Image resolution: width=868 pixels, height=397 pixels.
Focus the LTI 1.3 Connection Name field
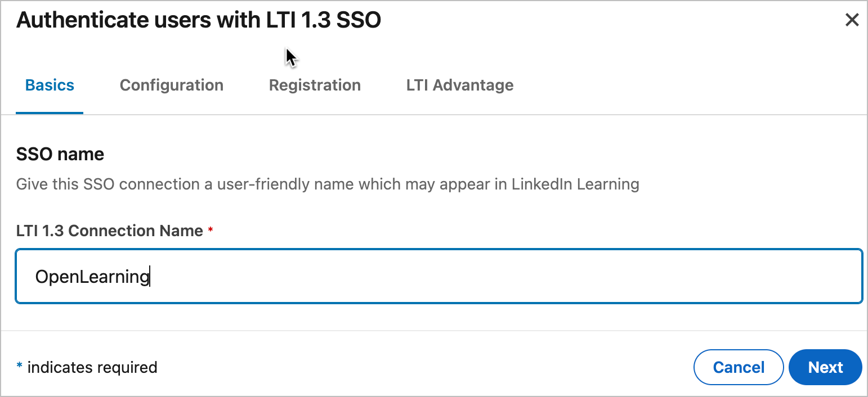pos(439,276)
